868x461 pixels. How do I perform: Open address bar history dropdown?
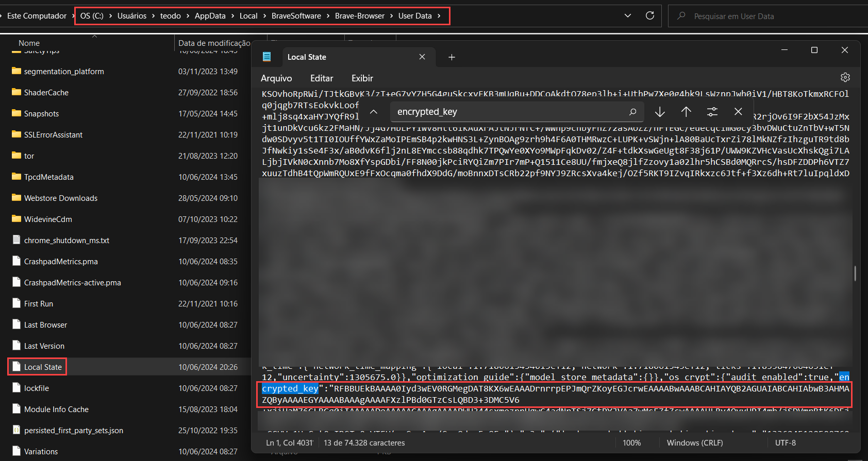click(628, 16)
